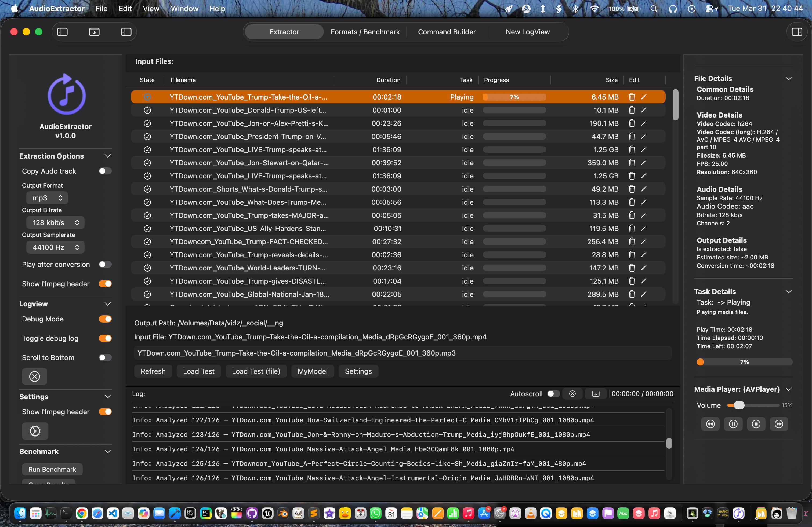Toggle the right inspector panel icon

coord(797,32)
